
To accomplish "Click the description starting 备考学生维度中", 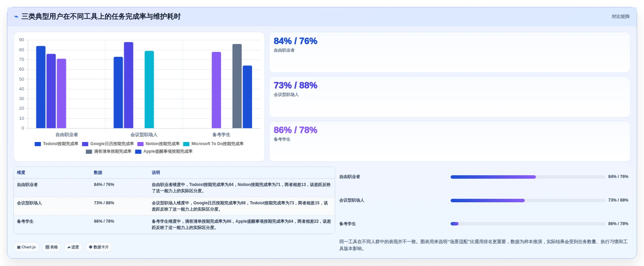I will (241, 225).
